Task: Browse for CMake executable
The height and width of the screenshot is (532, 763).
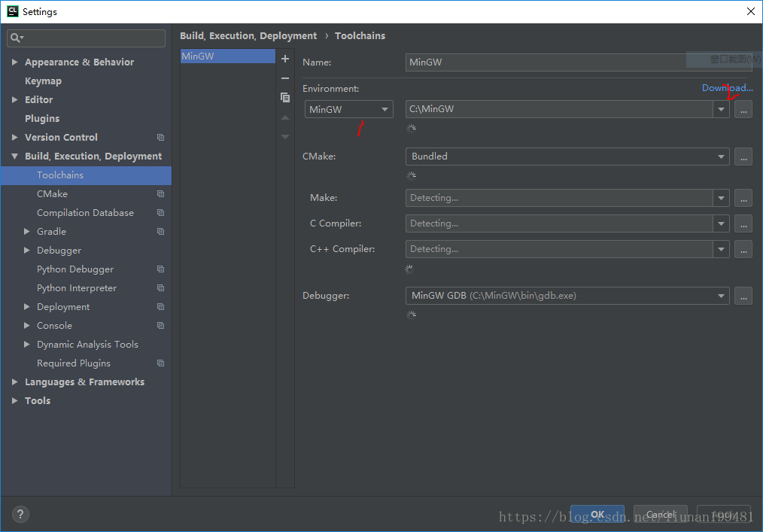Action: pos(743,157)
